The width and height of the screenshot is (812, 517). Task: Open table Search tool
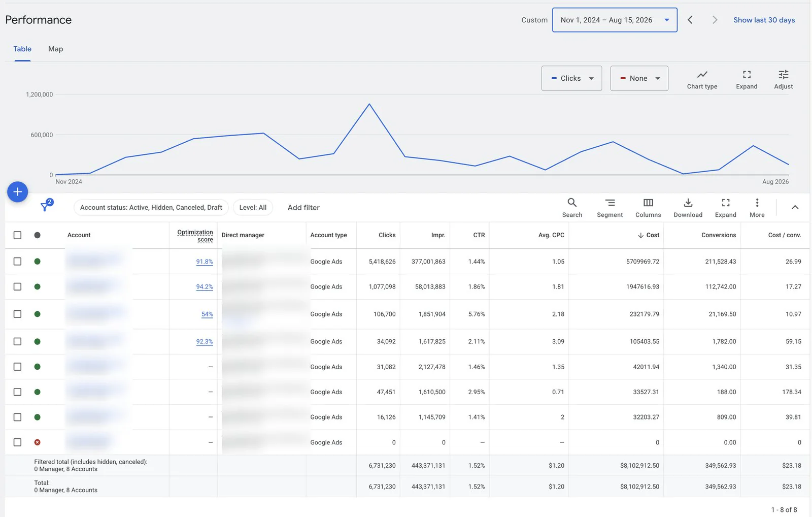(x=572, y=208)
